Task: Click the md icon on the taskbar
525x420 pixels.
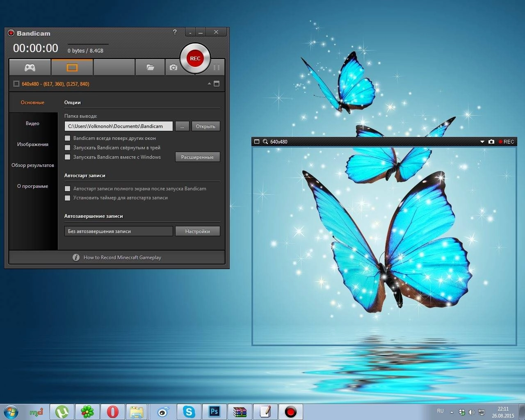Action: coord(37,412)
